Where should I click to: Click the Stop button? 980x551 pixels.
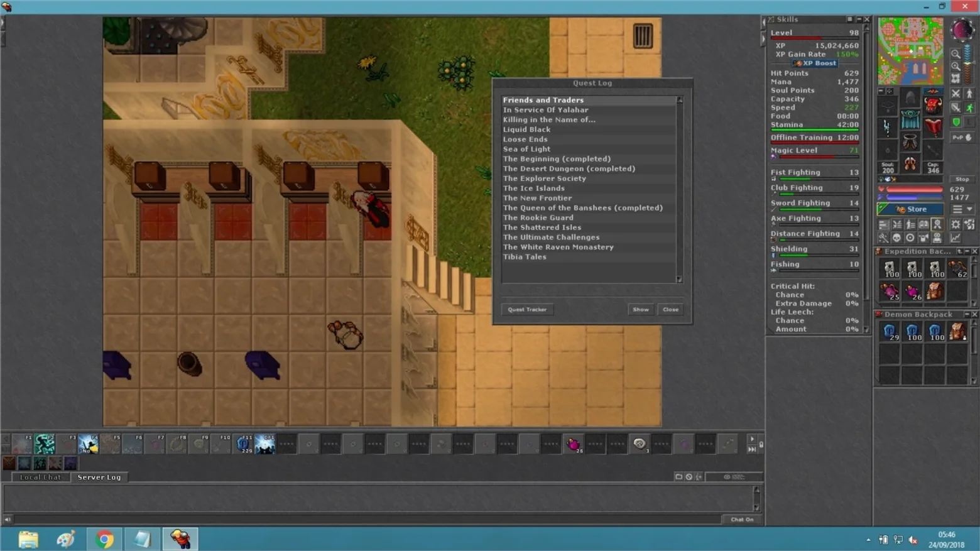[962, 179]
